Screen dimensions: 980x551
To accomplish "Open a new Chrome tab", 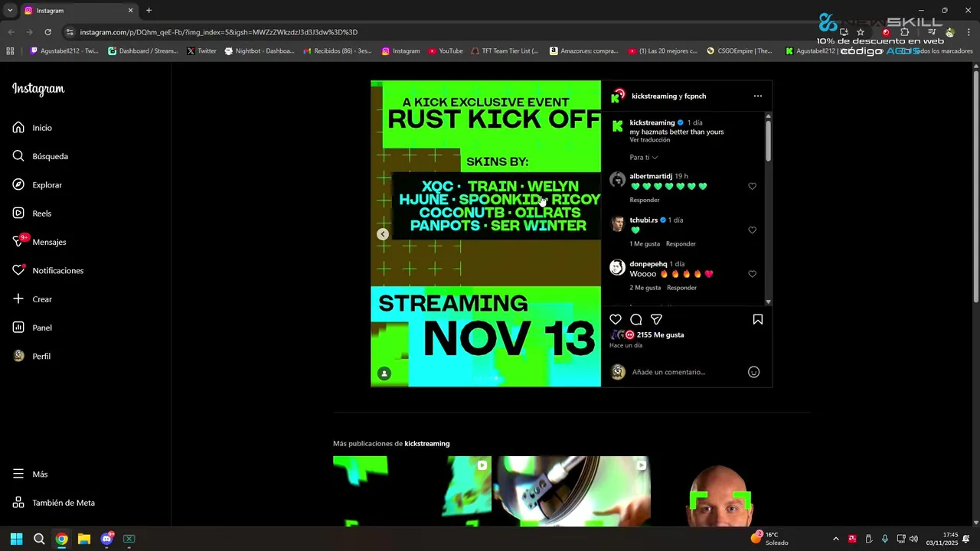I will tap(149, 11).
